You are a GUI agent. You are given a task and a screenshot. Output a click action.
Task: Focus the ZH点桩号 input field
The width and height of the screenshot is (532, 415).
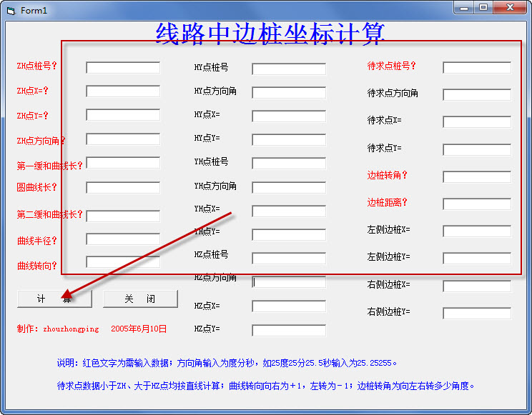coord(123,68)
